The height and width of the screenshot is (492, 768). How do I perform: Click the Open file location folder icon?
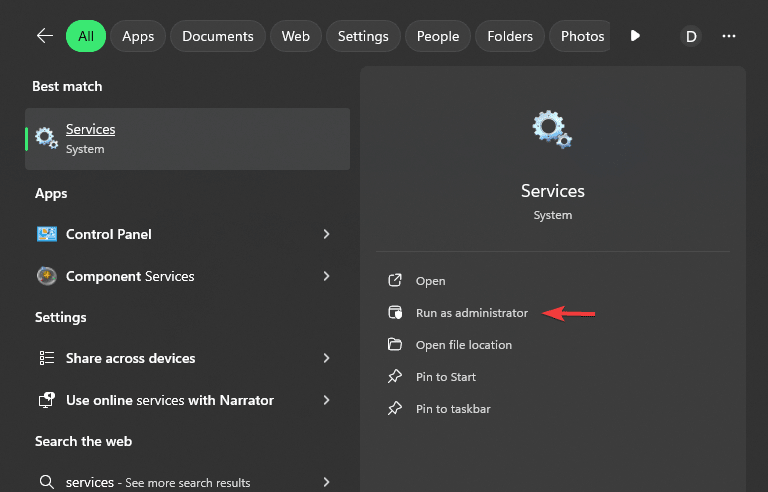395,344
